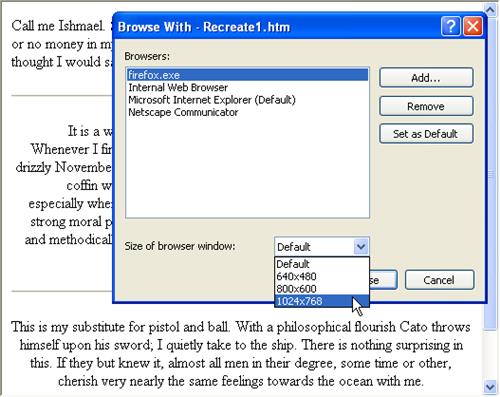
Task: Click the Help question mark icon
Action: [451, 26]
